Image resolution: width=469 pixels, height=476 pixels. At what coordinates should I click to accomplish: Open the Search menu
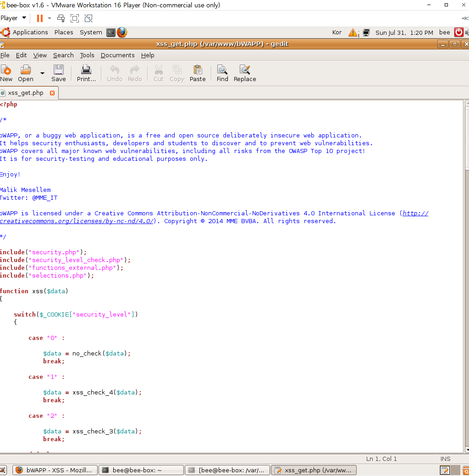(63, 55)
